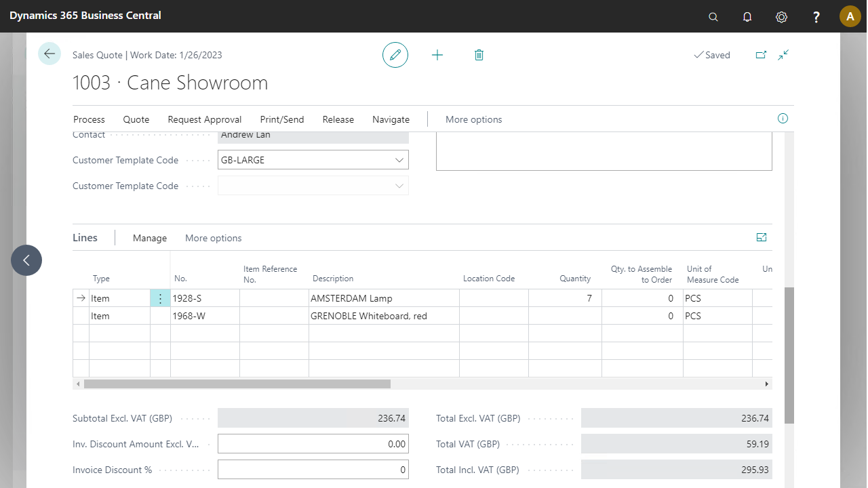Viewport: 868px width, 488px height.
Task: Click the Type cell of the 1968-W line
Action: point(119,316)
